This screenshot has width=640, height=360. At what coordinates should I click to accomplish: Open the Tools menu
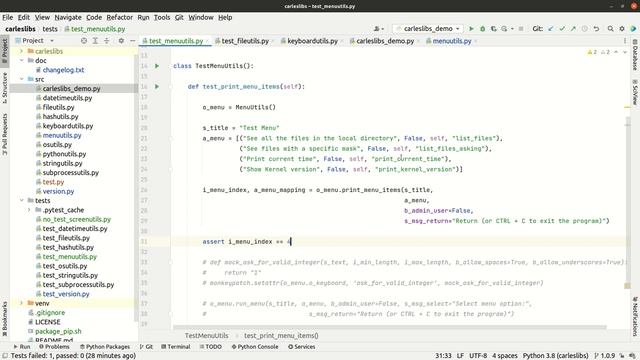tap(162, 17)
